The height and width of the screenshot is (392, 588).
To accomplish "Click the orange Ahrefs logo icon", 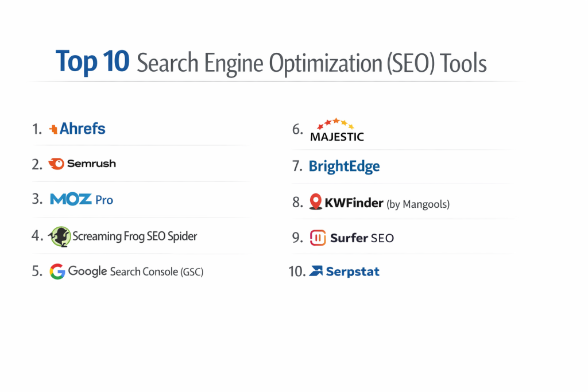I will click(x=54, y=129).
